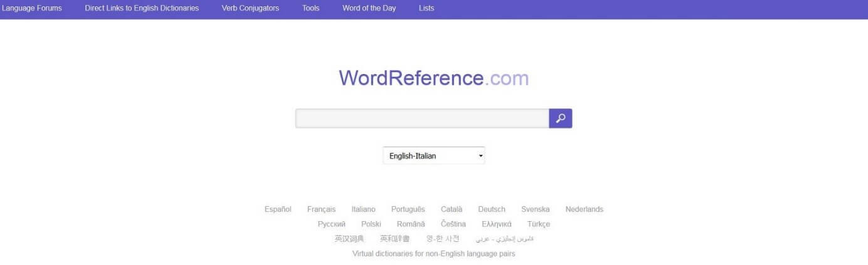Switch site language to Čeština

[x=453, y=224]
